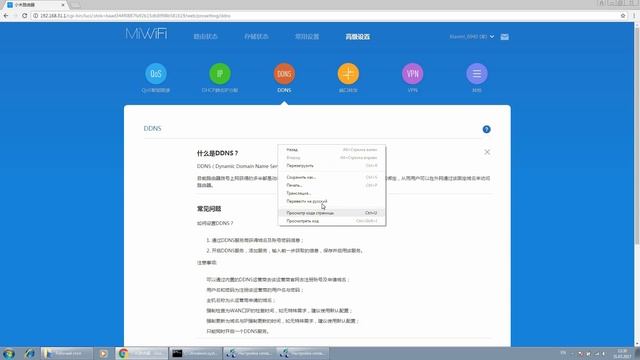Switch to the first top navigation tab
This screenshot has width=640, height=360.
[x=206, y=37]
